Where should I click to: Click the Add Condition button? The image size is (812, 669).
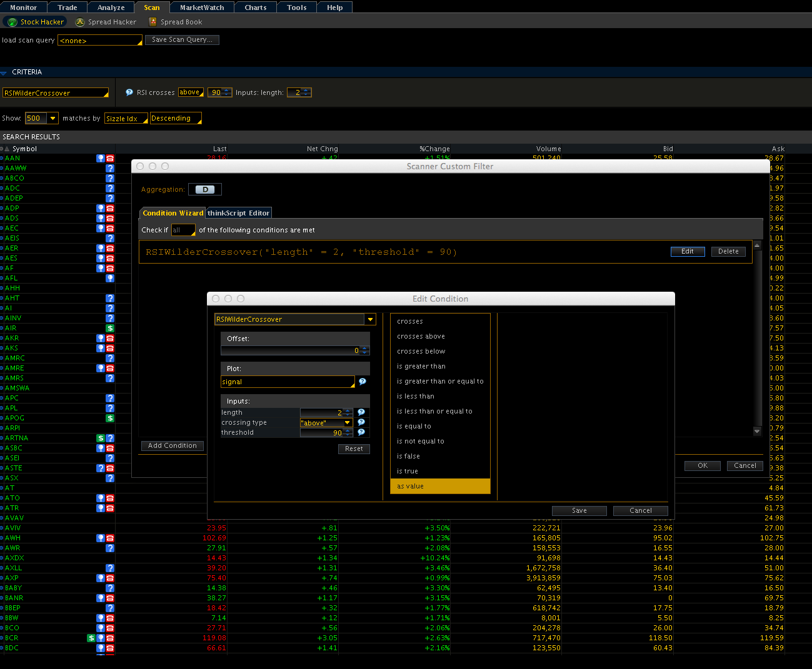pos(173,445)
